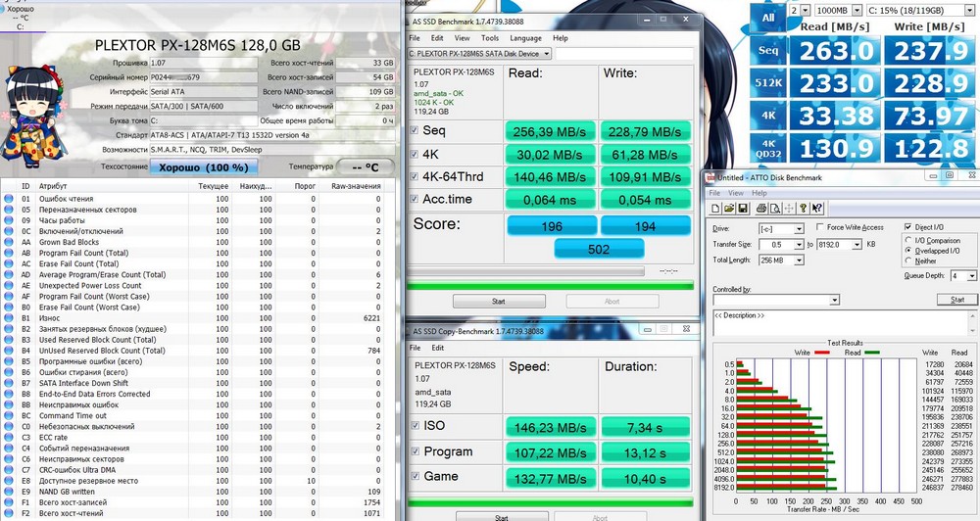This screenshot has height=521, width=980.
Task: Click the New document icon in ATTO toolbar
Action: pyautogui.click(x=716, y=208)
